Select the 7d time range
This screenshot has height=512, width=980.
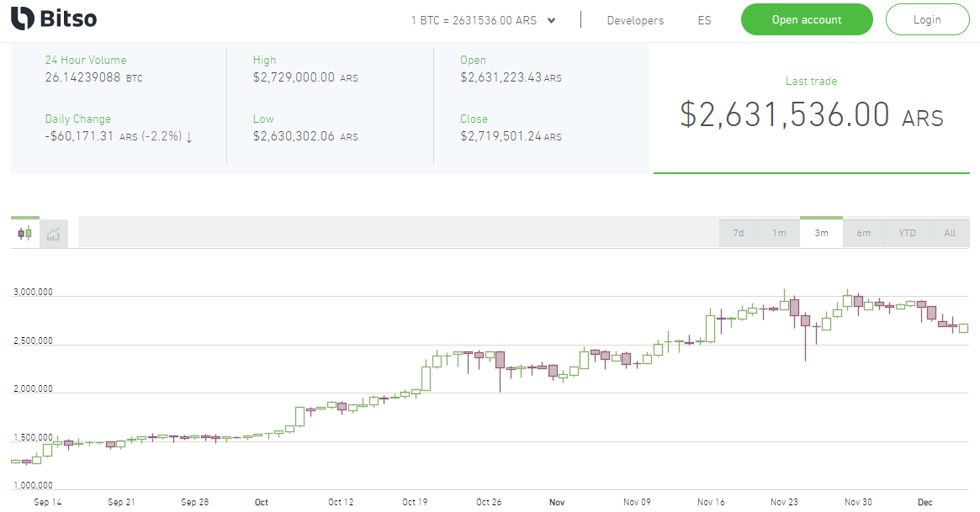coord(739,233)
